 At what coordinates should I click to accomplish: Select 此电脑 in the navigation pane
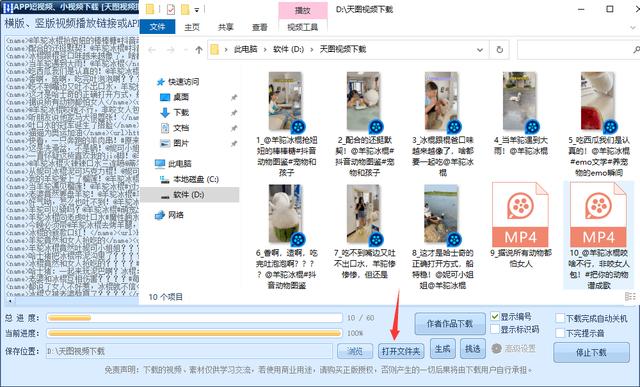(180, 164)
